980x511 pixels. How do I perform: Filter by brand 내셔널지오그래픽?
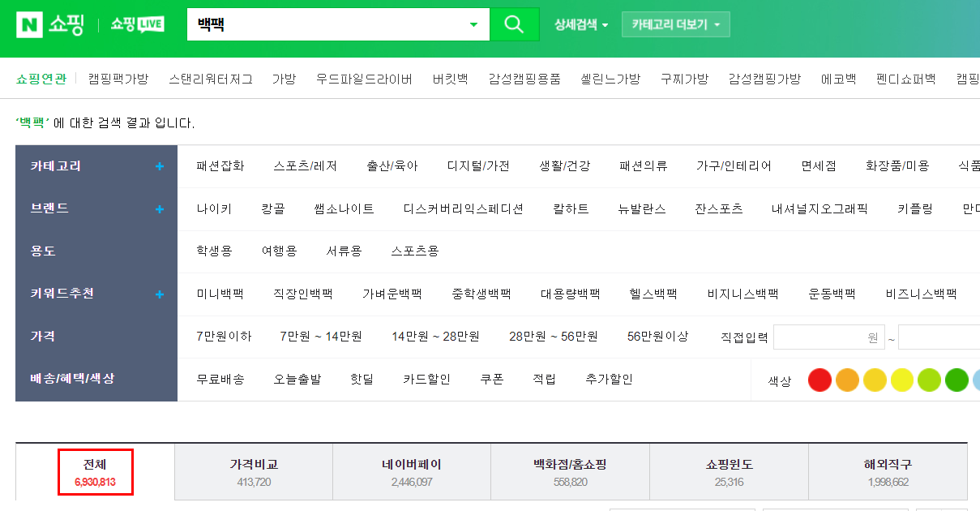tap(820, 209)
